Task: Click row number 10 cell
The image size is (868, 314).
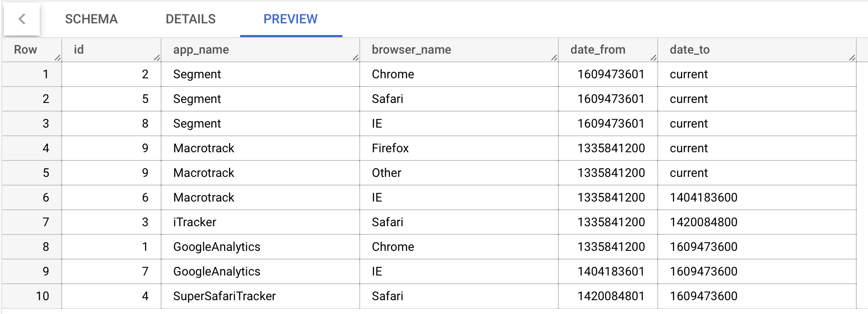Action: coord(32,296)
